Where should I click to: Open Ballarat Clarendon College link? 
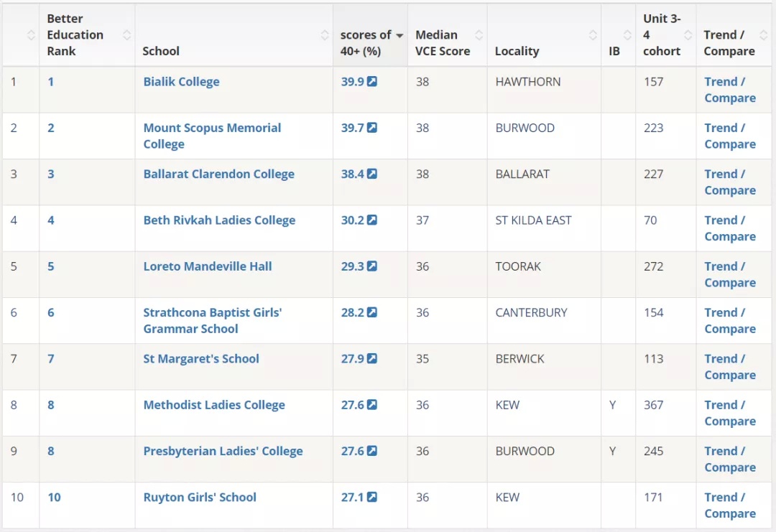coord(218,174)
